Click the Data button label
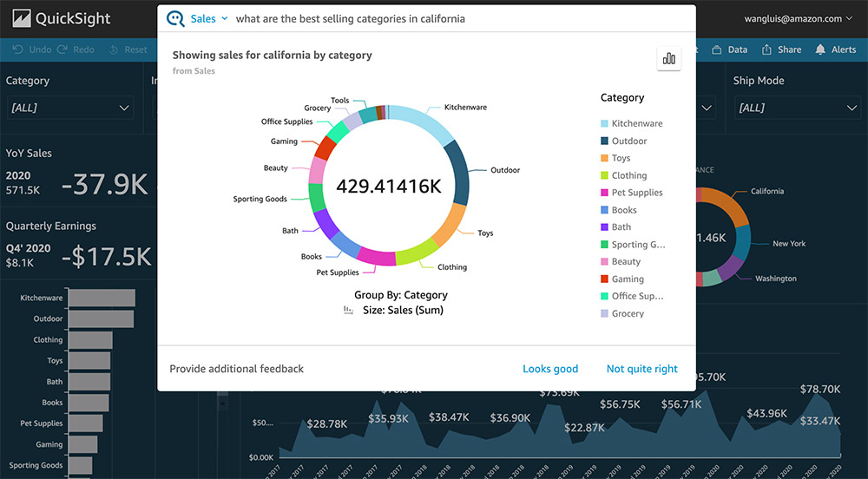Screen dimensions: 868x479 pyautogui.click(x=737, y=49)
